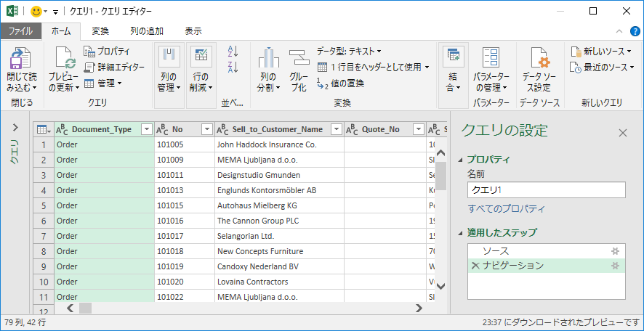644x331 pixels.
Task: Click the horizontal scrollbar under the table
Action: [247, 308]
